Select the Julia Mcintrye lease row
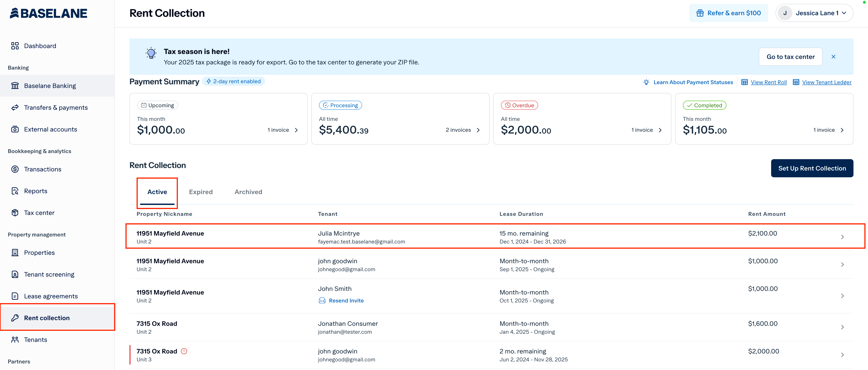Image resolution: width=868 pixels, height=370 pixels. pos(495,237)
